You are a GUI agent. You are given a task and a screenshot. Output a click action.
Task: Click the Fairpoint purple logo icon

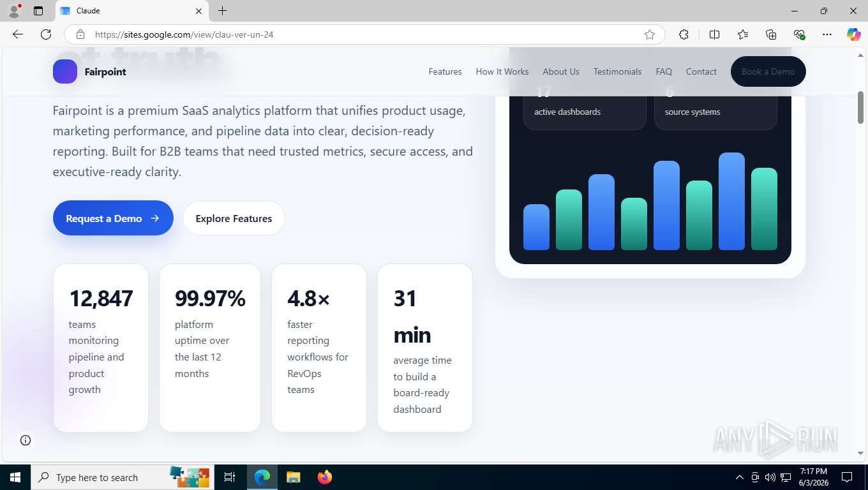(65, 71)
